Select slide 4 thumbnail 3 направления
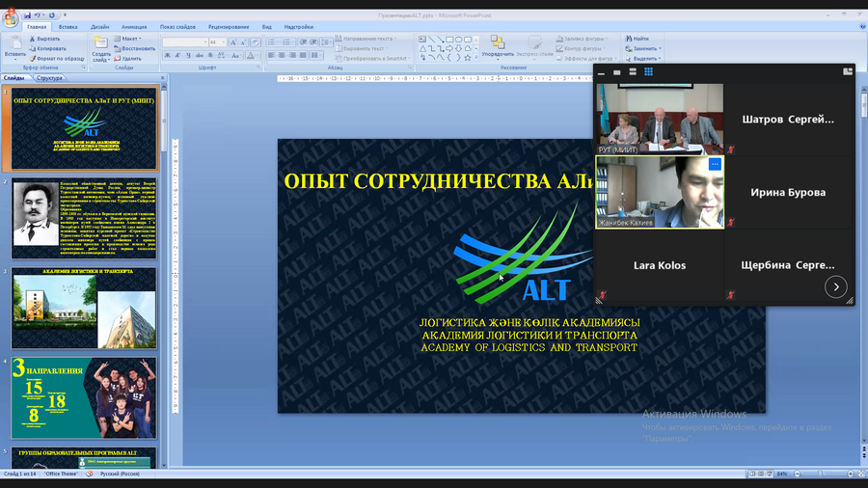 click(84, 397)
